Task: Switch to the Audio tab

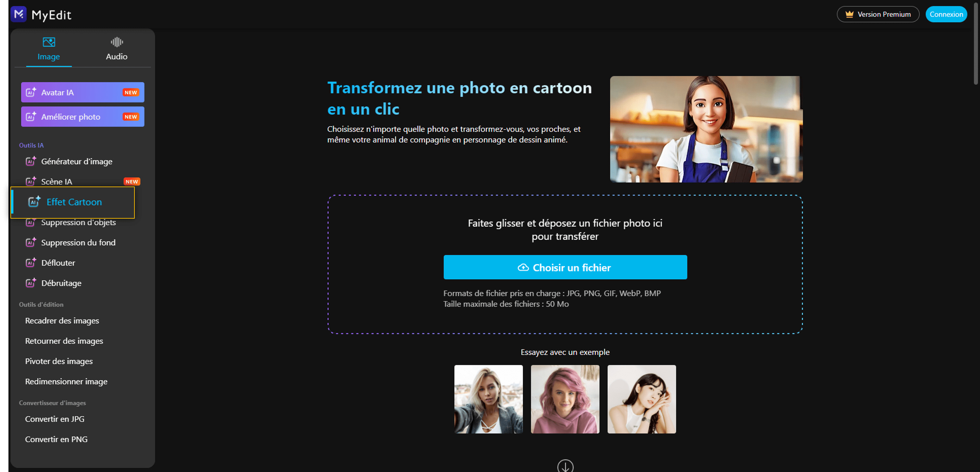Action: [117, 49]
